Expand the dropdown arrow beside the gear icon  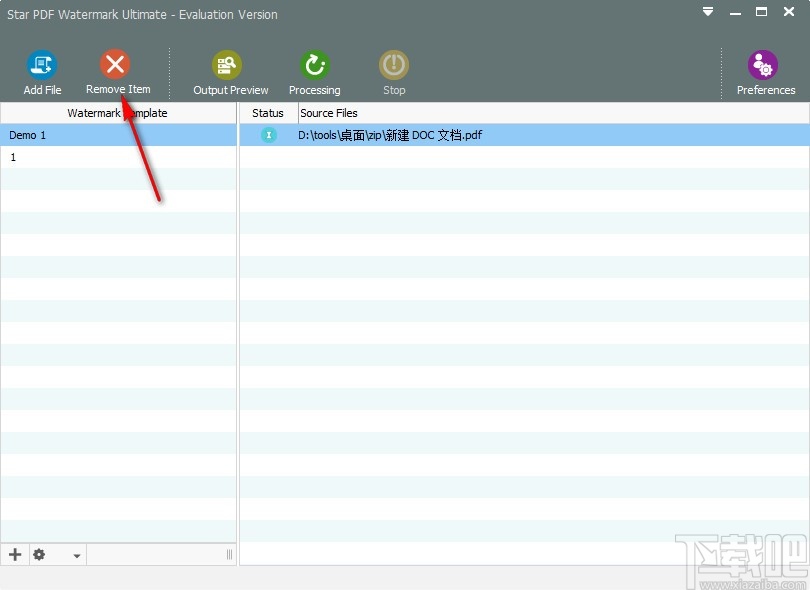pos(76,556)
